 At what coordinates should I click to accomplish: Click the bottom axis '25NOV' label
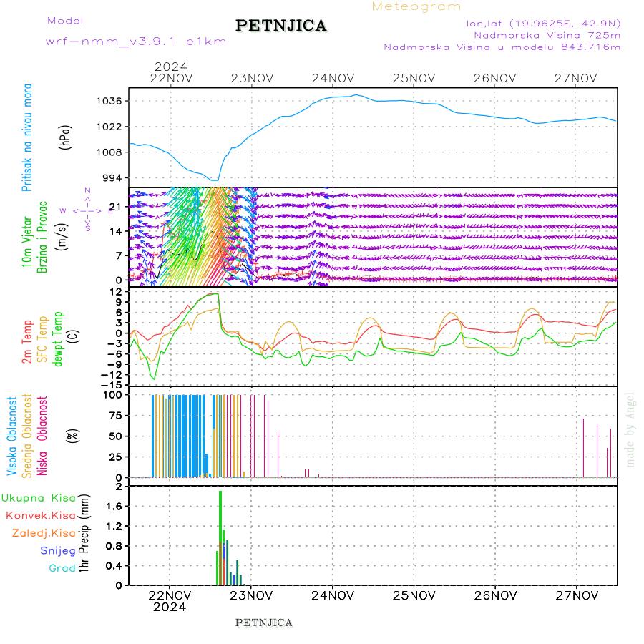(414, 595)
